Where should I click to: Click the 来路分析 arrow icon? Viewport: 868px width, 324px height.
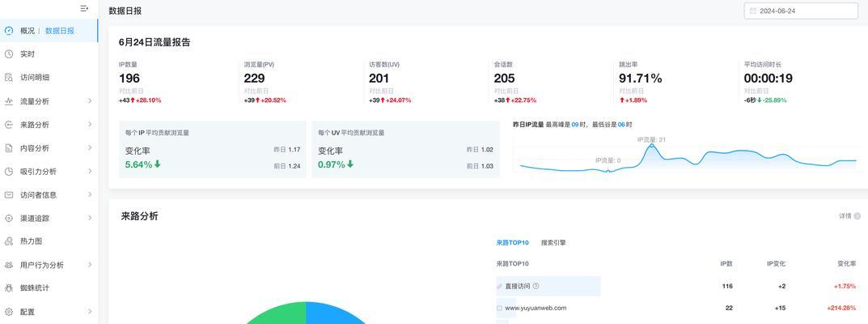(9, 125)
